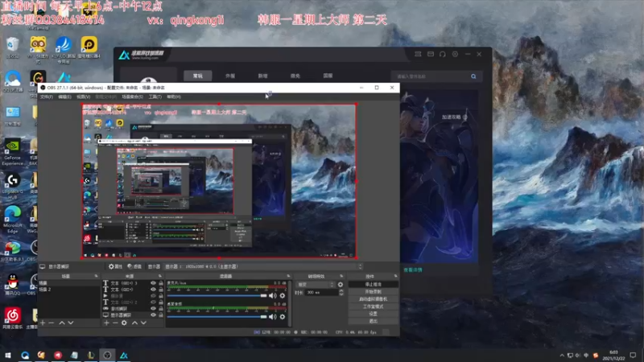Open mail icon in accelerator window header
This screenshot has height=362, width=644.
click(x=431, y=54)
